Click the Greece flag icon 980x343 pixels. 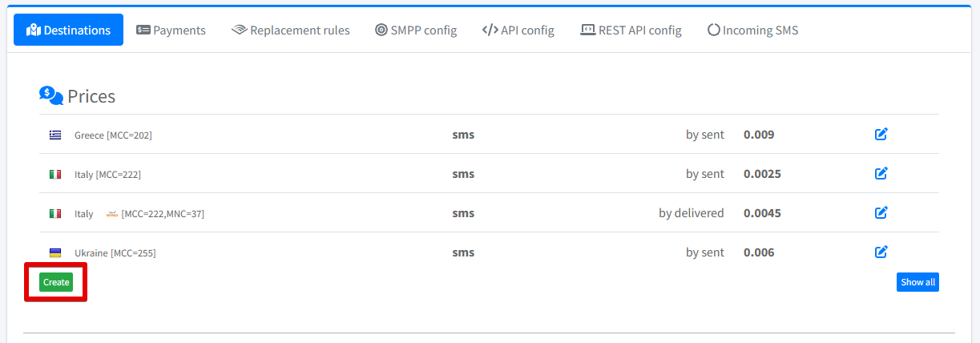(55, 135)
